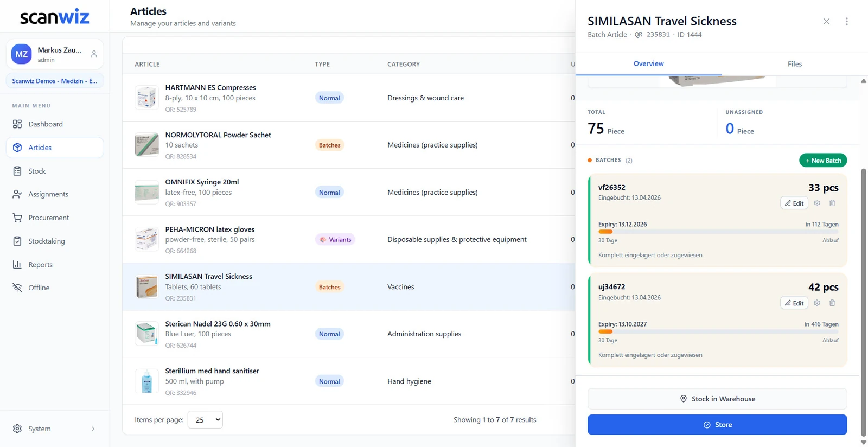Click the Dashboard grid icon
Screen dimensions: 868x447
pos(17,124)
